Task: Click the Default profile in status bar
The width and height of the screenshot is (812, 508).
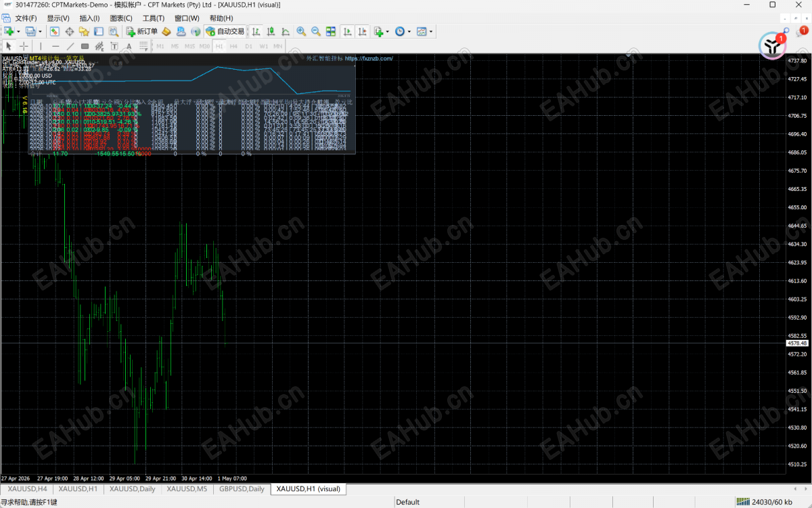Action: 408,502
